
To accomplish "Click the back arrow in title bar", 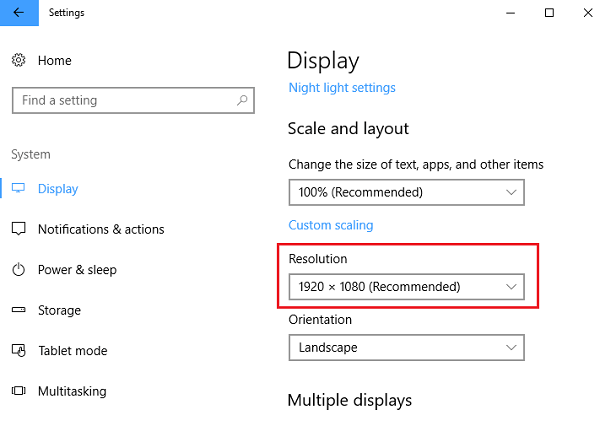I will pos(18,13).
